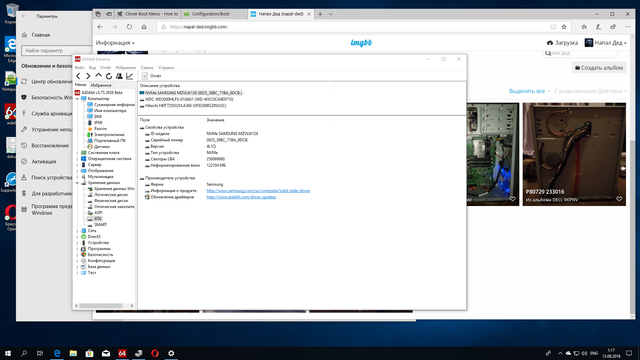
Task: Click the AIDA64 back navigation arrow
Action: click(78, 76)
